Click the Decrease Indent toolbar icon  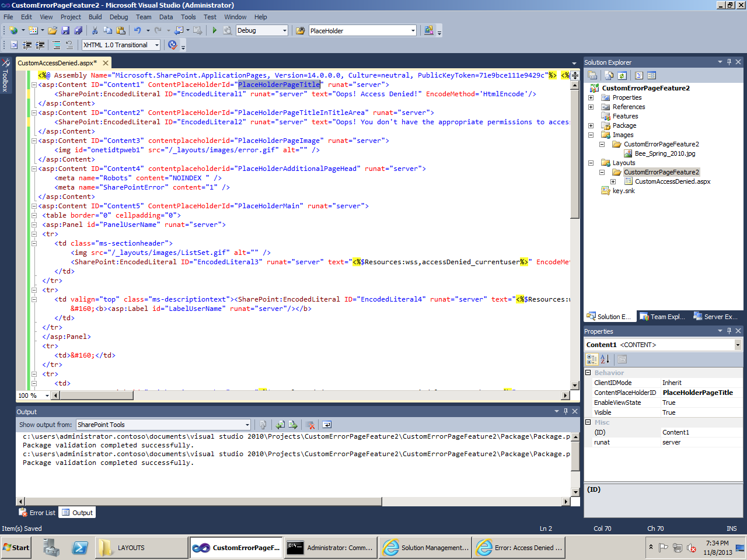[x=27, y=45]
